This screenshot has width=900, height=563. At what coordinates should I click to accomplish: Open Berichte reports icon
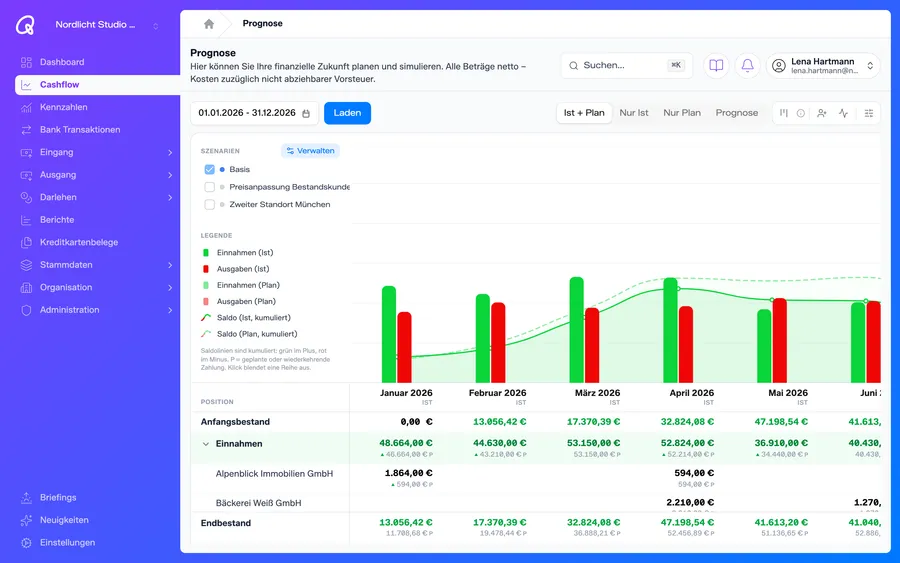26,220
